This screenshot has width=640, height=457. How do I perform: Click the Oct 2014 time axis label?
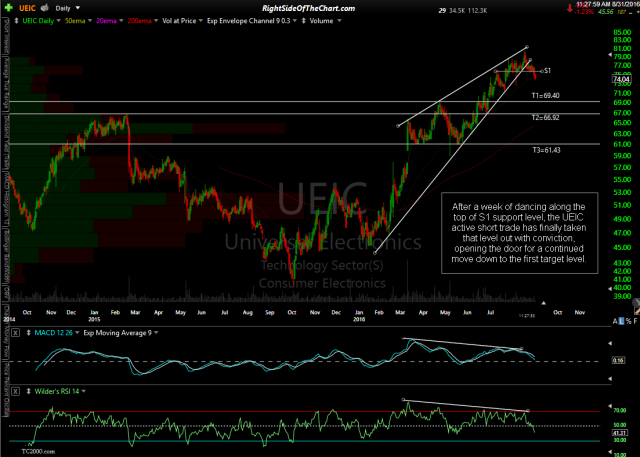pos(27,313)
